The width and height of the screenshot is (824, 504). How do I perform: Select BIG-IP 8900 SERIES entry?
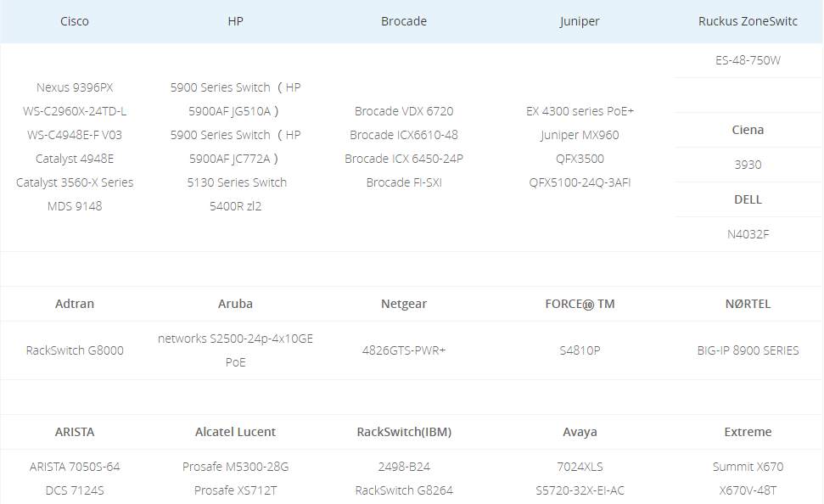coord(748,350)
